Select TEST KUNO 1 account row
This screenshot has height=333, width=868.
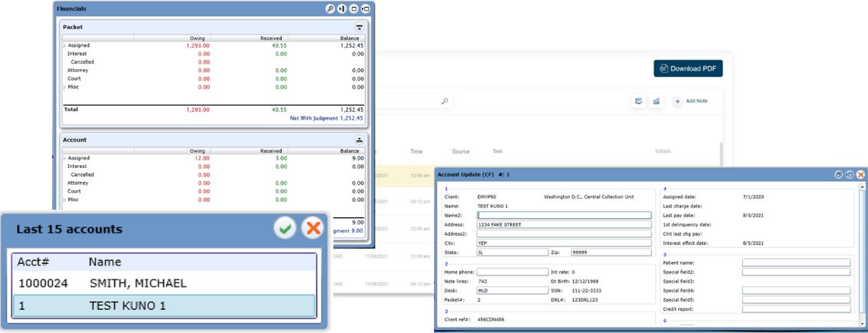163,305
